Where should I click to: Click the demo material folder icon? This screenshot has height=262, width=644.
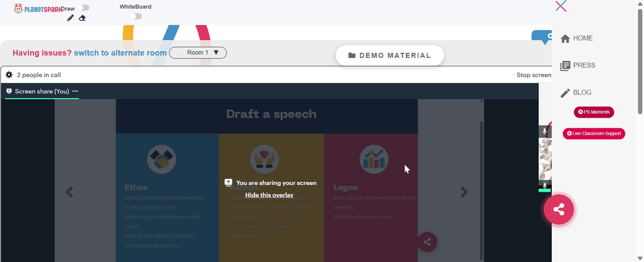pos(352,55)
